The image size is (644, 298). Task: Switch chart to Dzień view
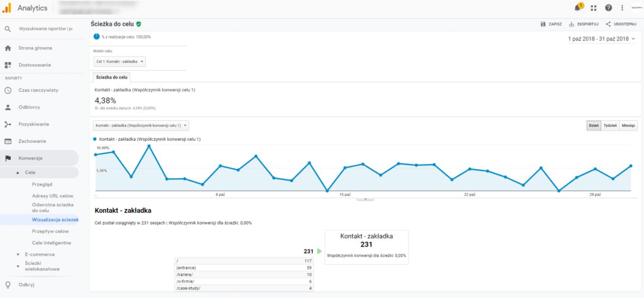pos(594,126)
